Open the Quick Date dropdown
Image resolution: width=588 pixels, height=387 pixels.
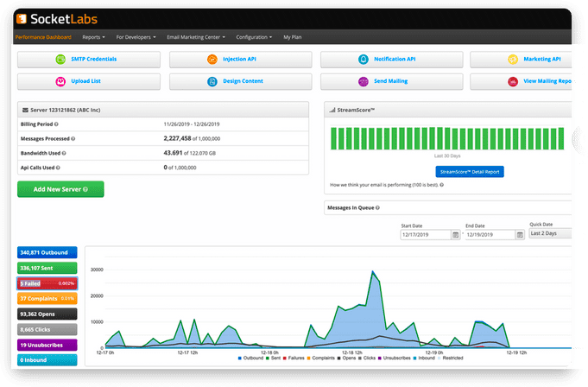(550, 233)
